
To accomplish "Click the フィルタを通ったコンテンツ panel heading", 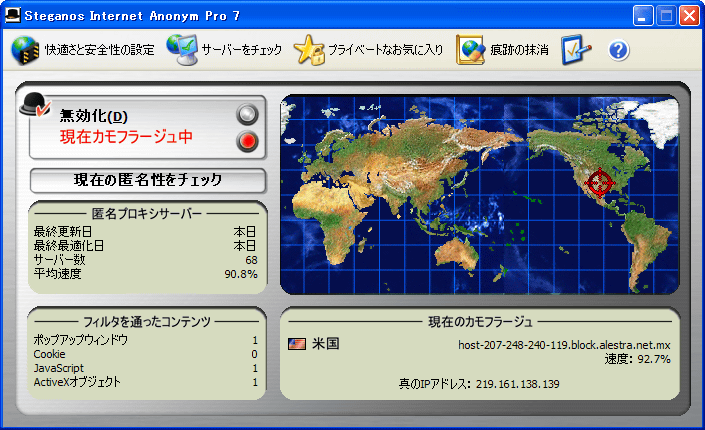I will 147,322.
